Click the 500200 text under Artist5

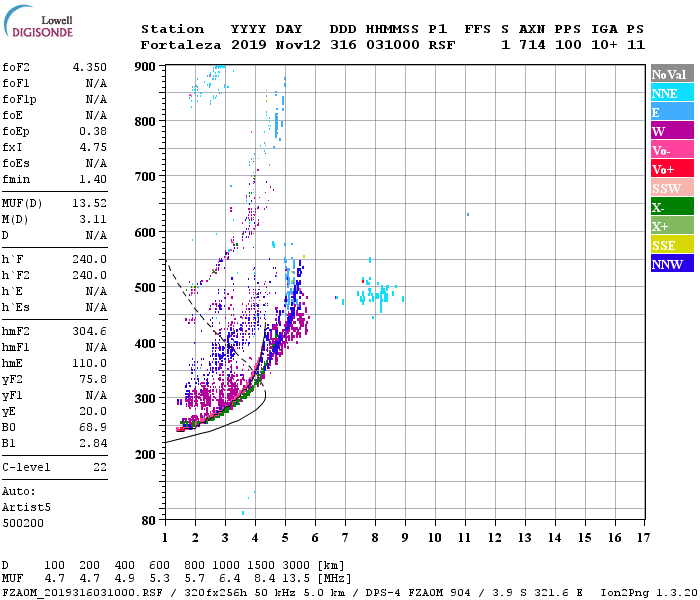[23, 523]
